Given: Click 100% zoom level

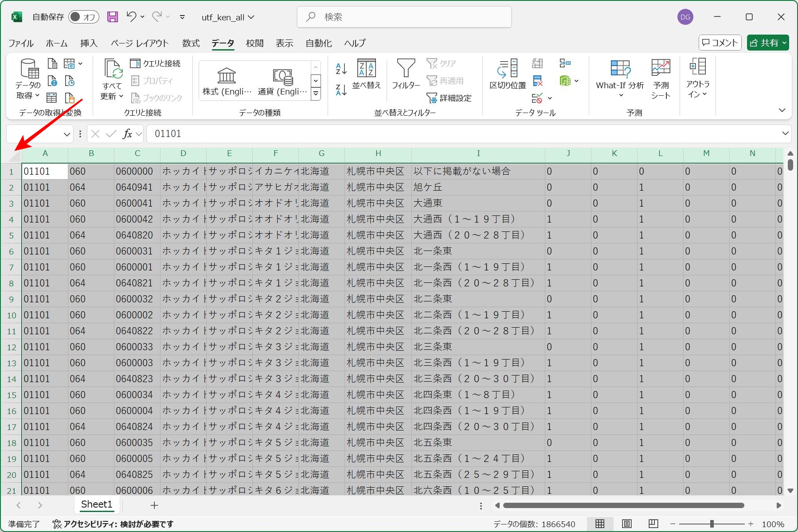Looking at the screenshot, I should coord(773,524).
